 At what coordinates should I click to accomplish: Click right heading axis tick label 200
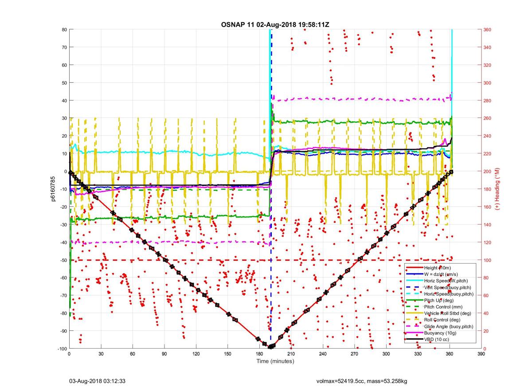click(488, 171)
